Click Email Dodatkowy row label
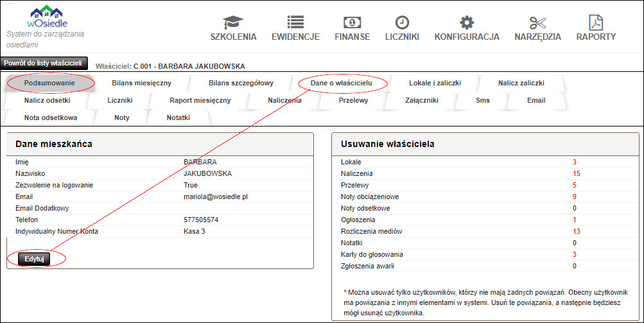644x323 pixels. tap(42, 208)
